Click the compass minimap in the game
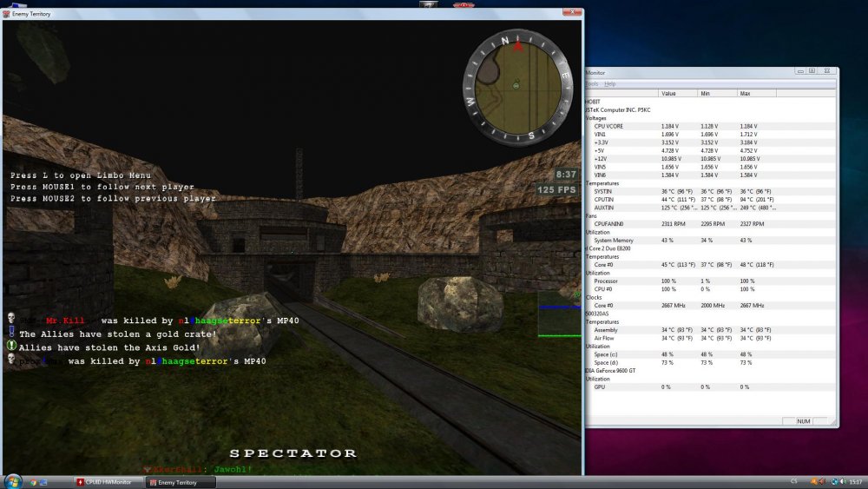 tap(517, 88)
